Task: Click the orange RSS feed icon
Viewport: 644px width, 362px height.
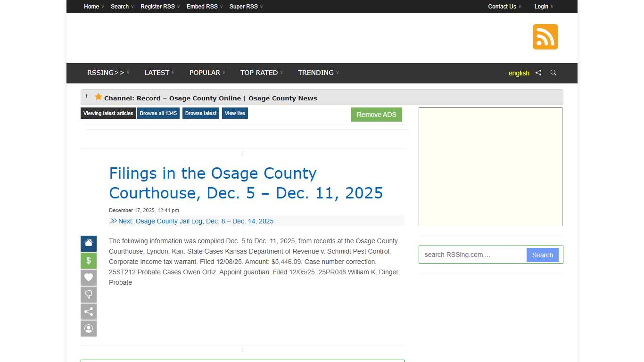Action: (x=545, y=36)
